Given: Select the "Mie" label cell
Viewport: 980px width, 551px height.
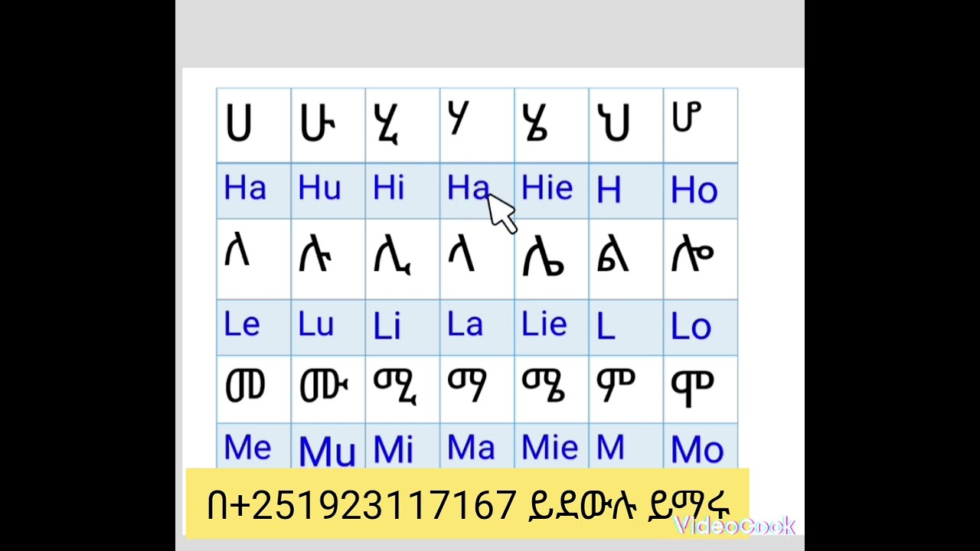Looking at the screenshot, I should (x=550, y=448).
